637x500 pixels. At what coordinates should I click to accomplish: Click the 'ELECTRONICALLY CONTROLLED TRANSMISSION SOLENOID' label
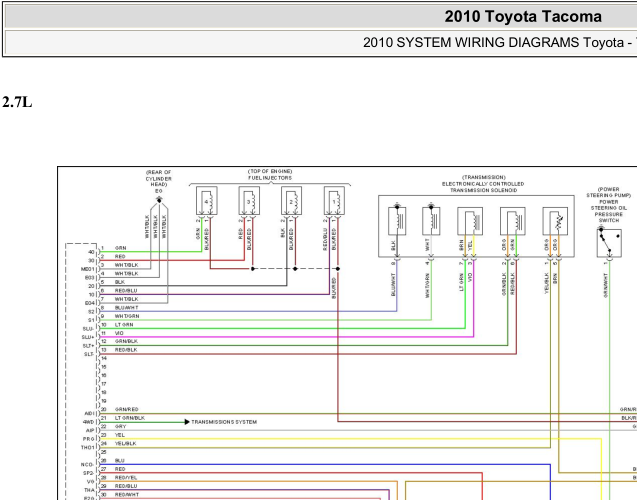coord(483,187)
